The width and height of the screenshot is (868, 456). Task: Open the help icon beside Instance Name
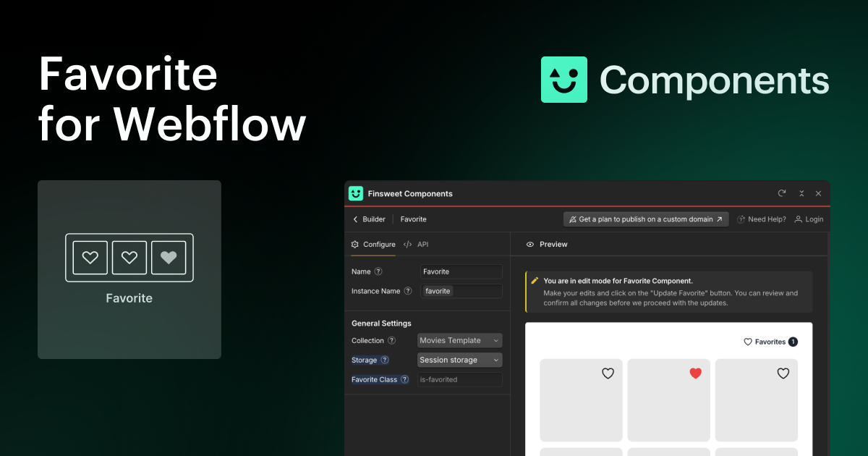tap(408, 291)
